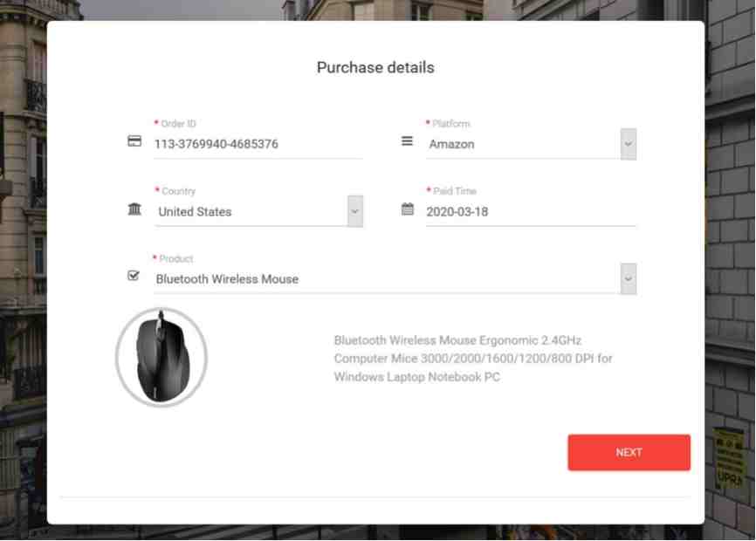Image resolution: width=756 pixels, height=541 pixels.
Task: Focus the Order ID input field
Action: (258, 144)
